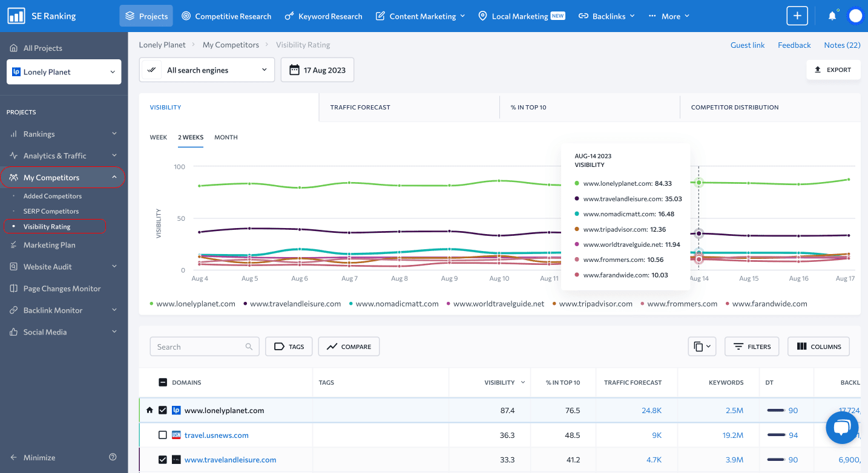Click the home icon beside lonelyplanet.com row
This screenshot has width=868, height=473.
150,410
